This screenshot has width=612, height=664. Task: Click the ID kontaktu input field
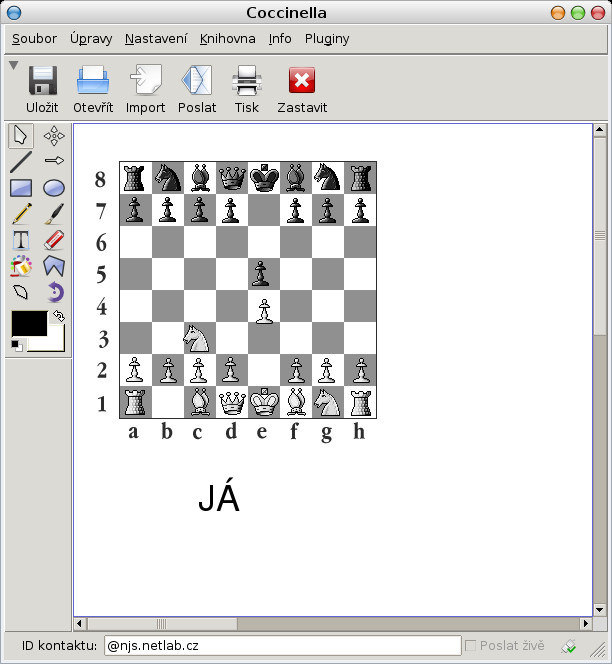point(282,645)
